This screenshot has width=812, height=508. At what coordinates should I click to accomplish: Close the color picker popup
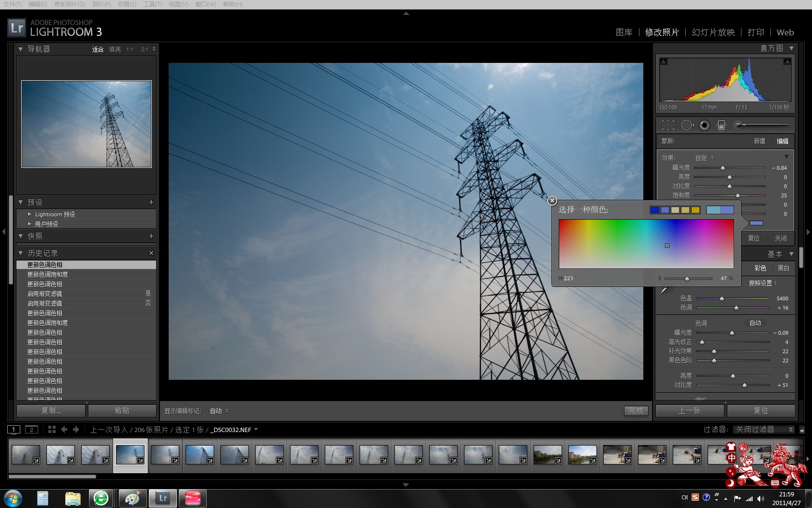pyautogui.click(x=552, y=200)
